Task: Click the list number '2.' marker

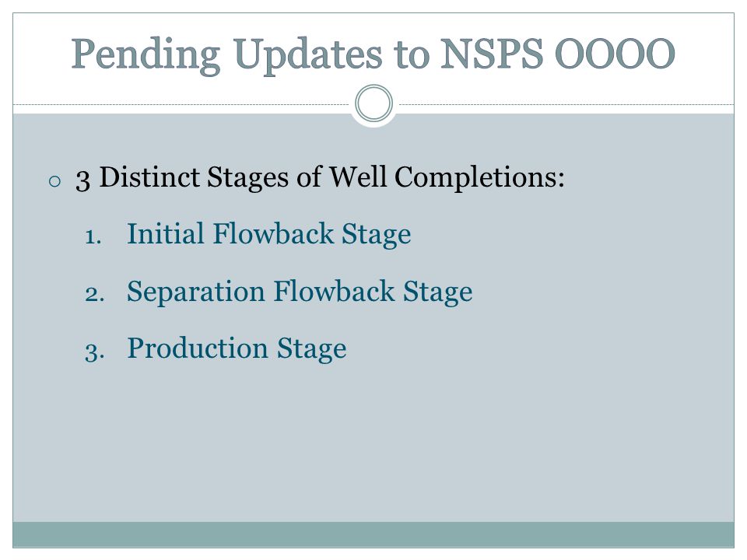Action: (94, 294)
